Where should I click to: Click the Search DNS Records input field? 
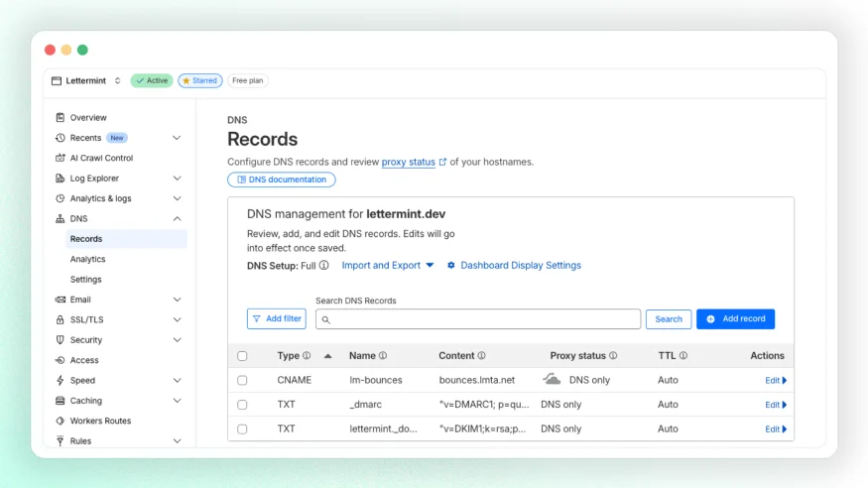point(478,319)
